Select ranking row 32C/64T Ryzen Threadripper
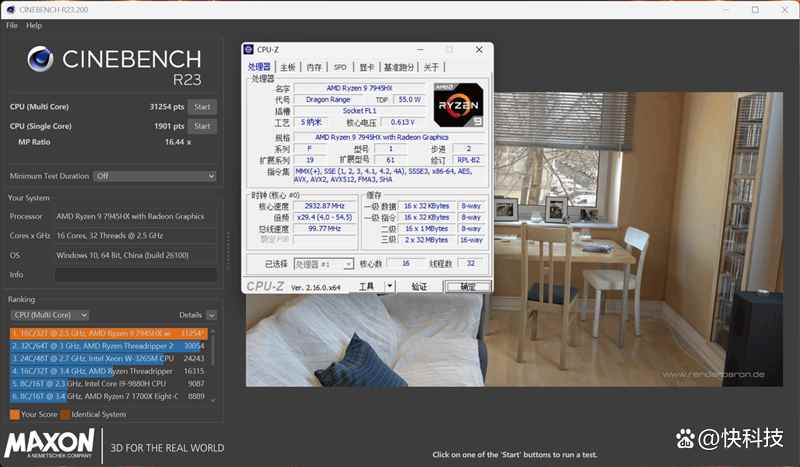The image size is (800, 467). click(x=109, y=346)
